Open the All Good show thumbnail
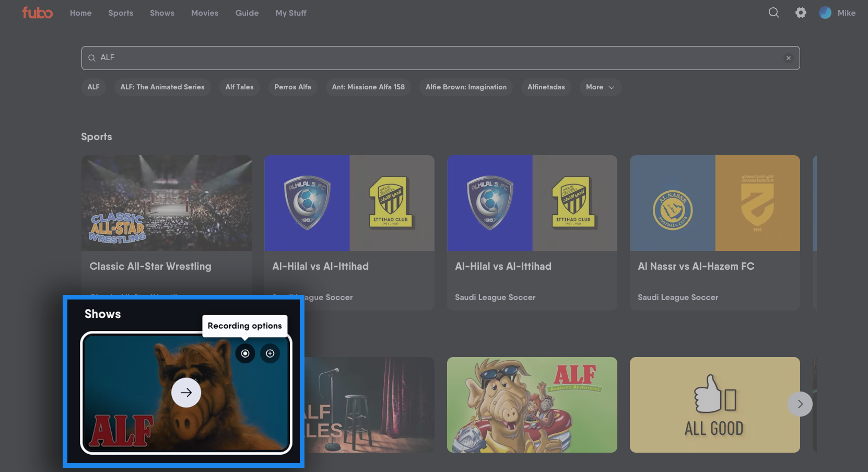This screenshot has width=868, height=472. tap(715, 405)
